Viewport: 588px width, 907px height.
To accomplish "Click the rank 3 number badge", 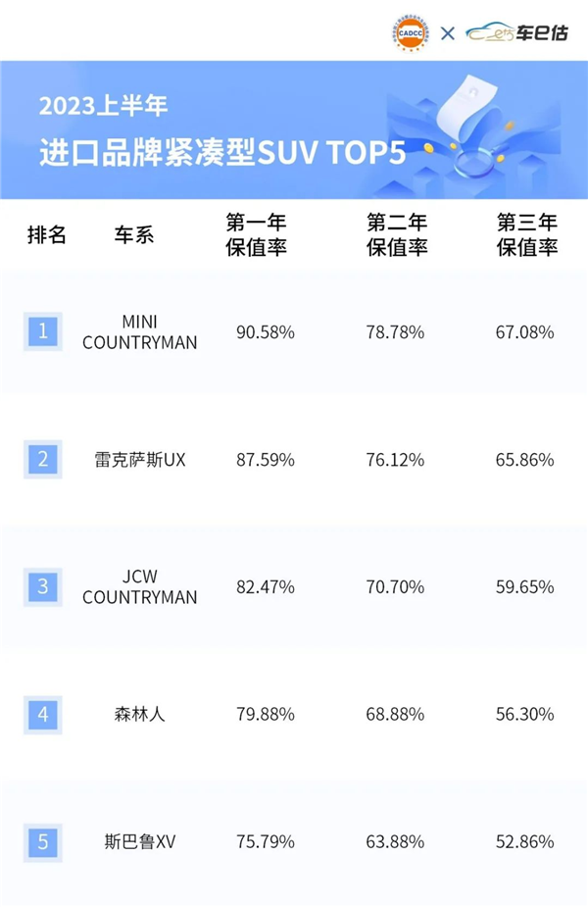I will pos(43,586).
